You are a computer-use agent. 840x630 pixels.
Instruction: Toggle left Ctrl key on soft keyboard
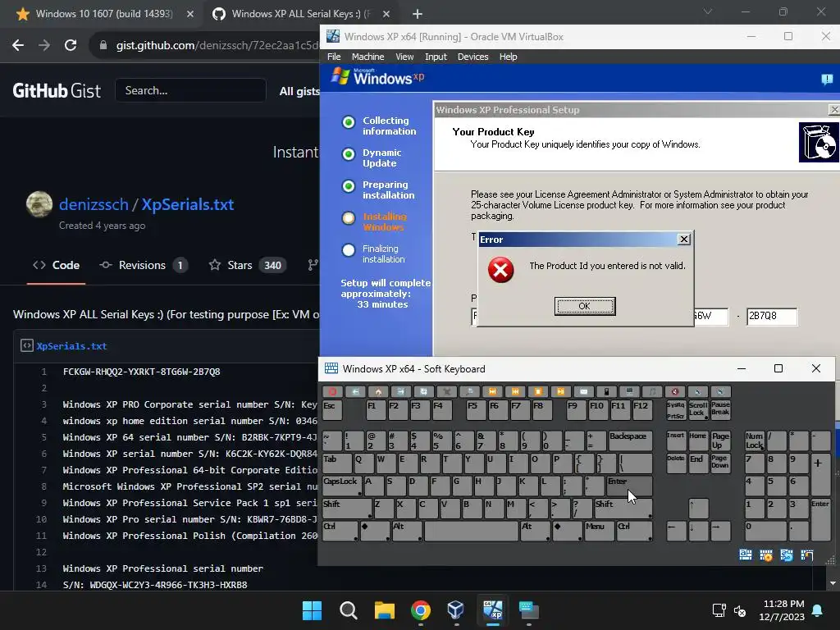coord(340,531)
